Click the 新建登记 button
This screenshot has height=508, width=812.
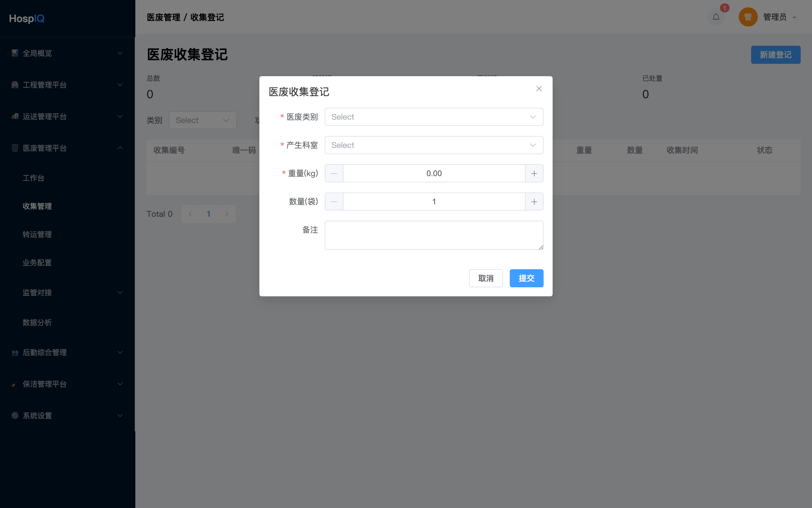(775, 55)
